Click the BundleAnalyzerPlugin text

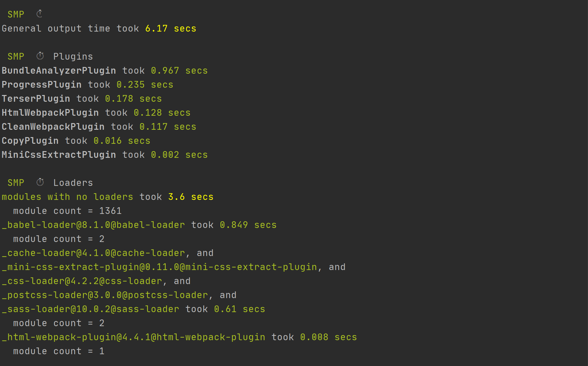(x=59, y=70)
